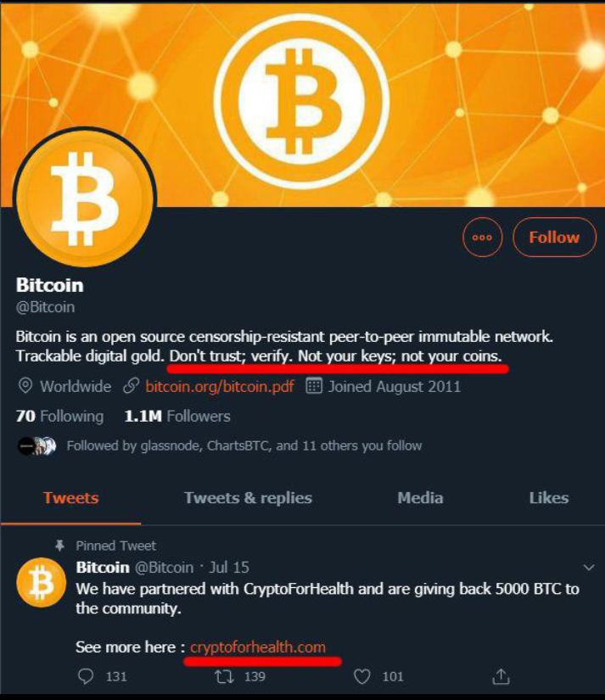The height and width of the screenshot is (700, 605).
Task: Click the Bitcoin profile avatar picture
Action: [84, 199]
